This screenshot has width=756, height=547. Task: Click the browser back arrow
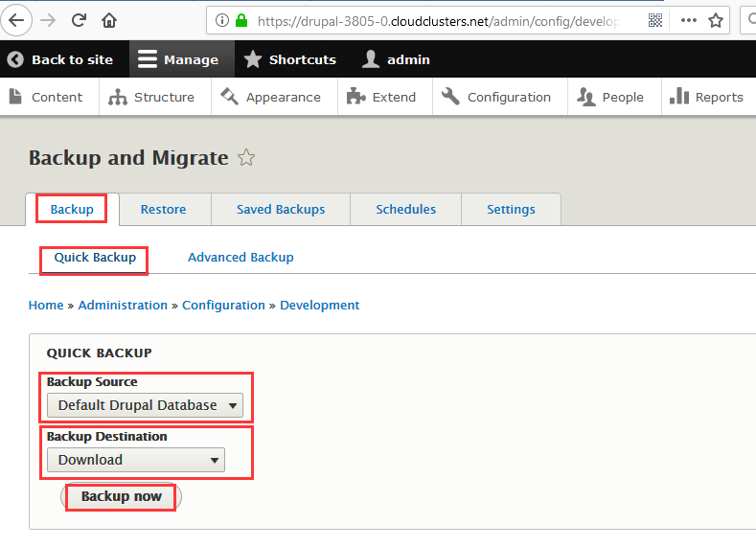18,20
